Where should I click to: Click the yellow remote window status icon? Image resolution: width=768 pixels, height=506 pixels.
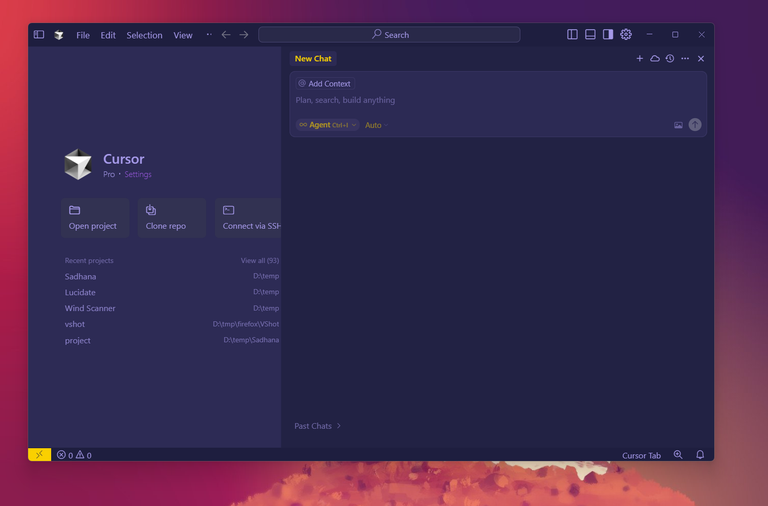click(40, 455)
